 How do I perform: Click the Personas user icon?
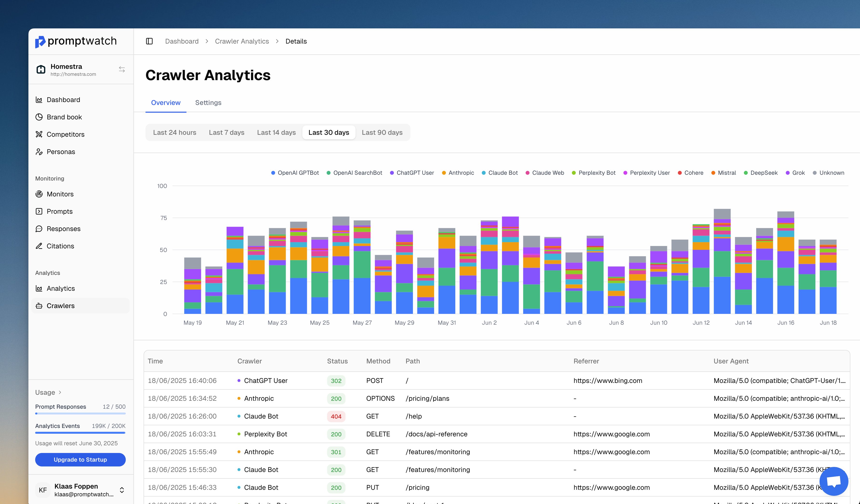pos(39,152)
